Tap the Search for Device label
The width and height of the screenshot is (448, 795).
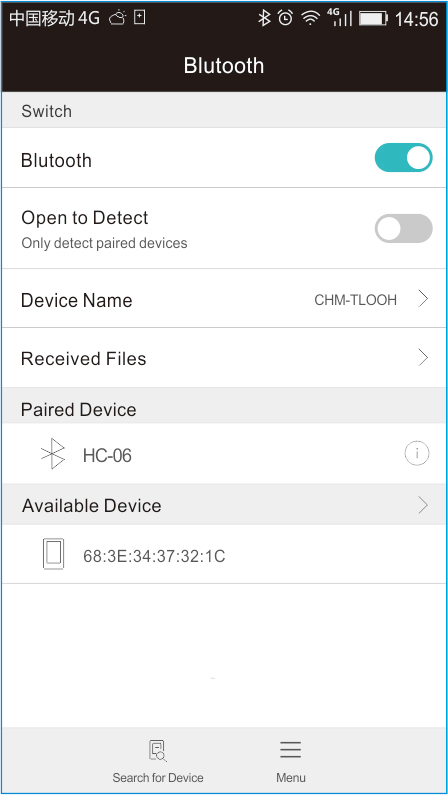[158, 777]
